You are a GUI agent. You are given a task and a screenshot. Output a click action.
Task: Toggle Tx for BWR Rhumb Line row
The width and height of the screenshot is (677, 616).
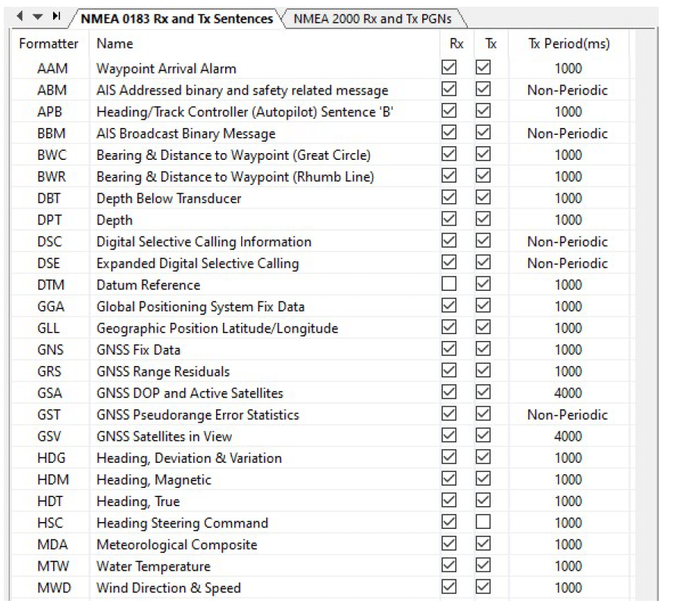click(483, 176)
